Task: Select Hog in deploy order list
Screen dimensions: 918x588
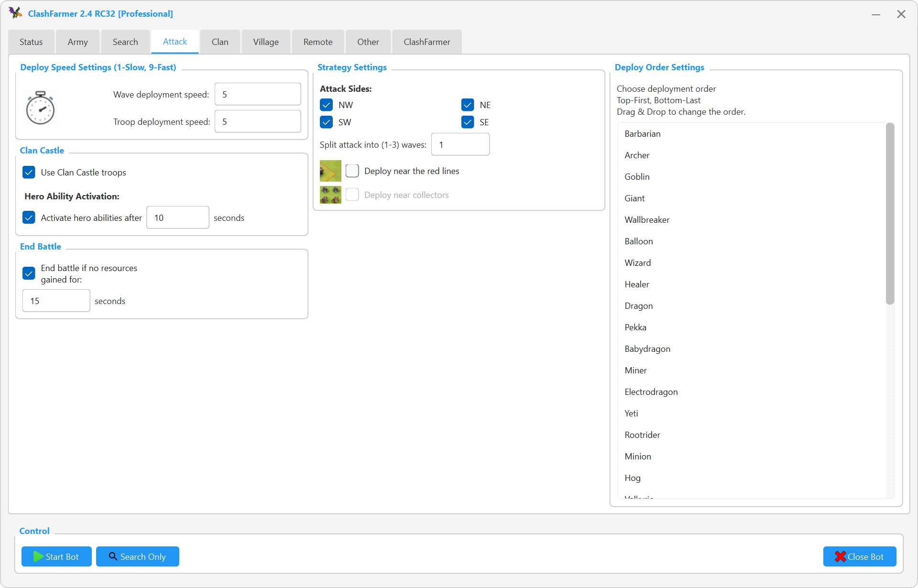Action: click(x=752, y=478)
